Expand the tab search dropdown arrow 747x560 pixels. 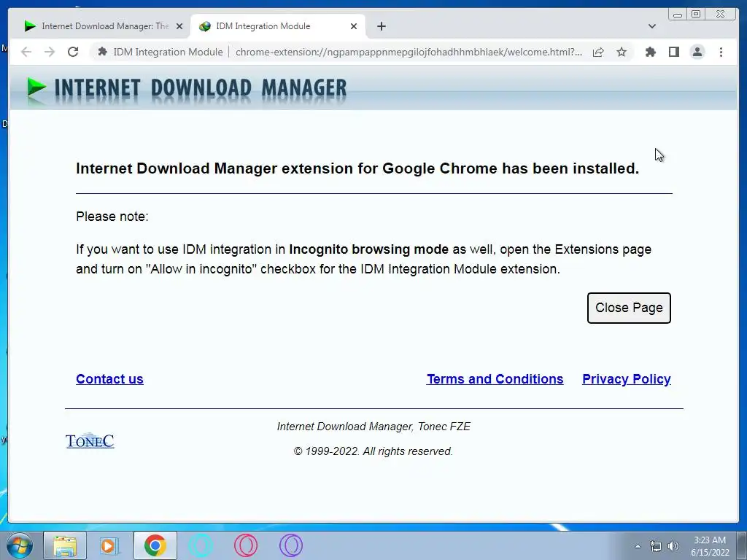(651, 26)
